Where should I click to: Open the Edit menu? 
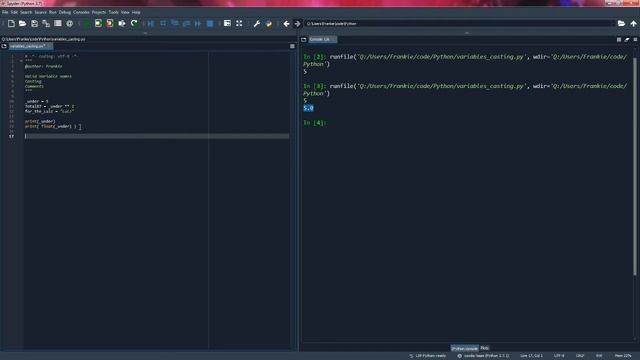point(14,12)
